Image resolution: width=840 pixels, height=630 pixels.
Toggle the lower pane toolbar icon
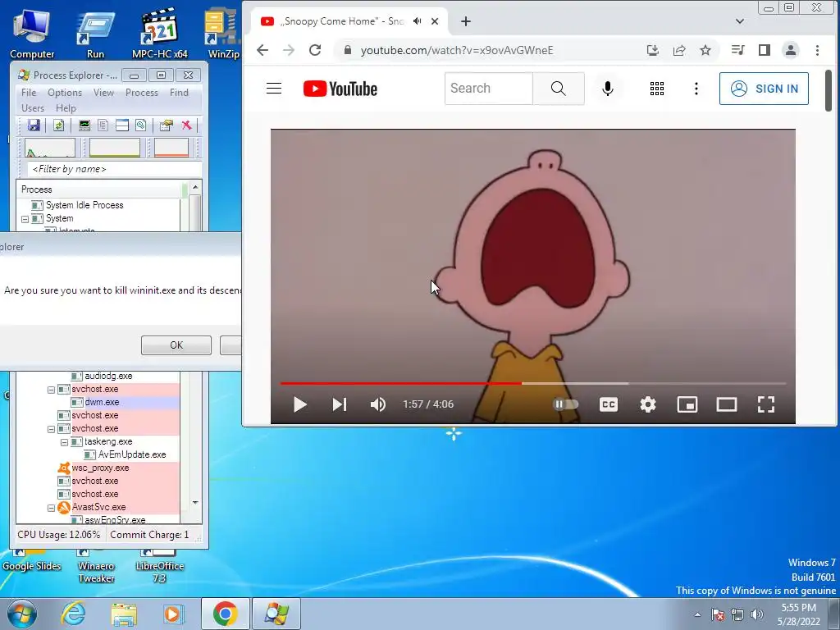(x=122, y=126)
